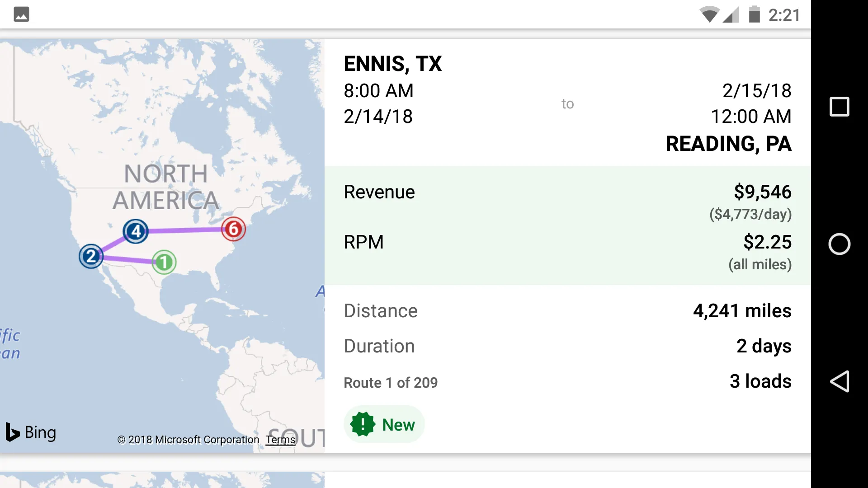Click the New badge icon on route
The height and width of the screenshot is (488, 868).
coord(363,424)
